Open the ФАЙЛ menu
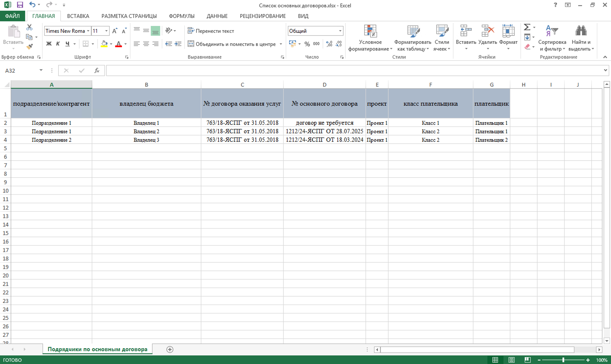611x364 pixels. [x=12, y=16]
